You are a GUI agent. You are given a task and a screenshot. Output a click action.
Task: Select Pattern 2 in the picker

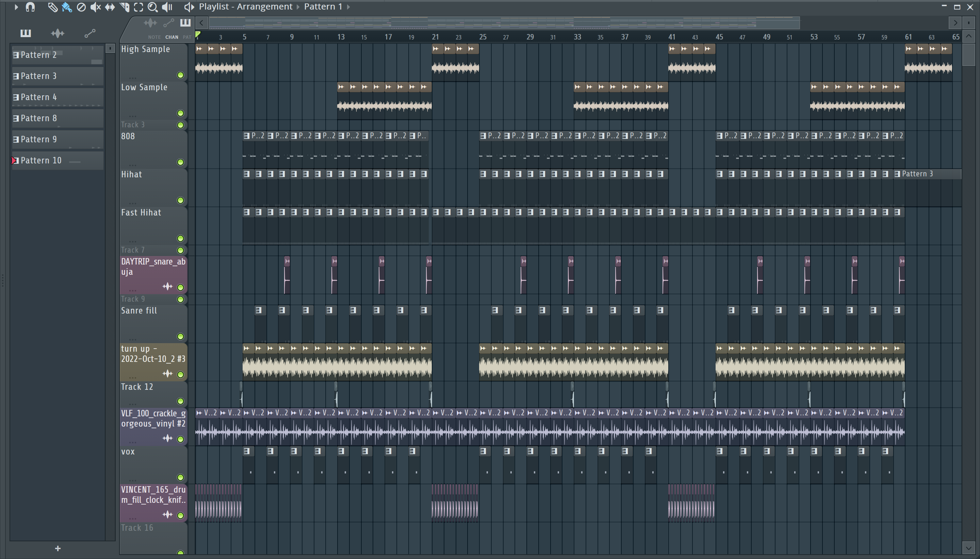pyautogui.click(x=58, y=55)
